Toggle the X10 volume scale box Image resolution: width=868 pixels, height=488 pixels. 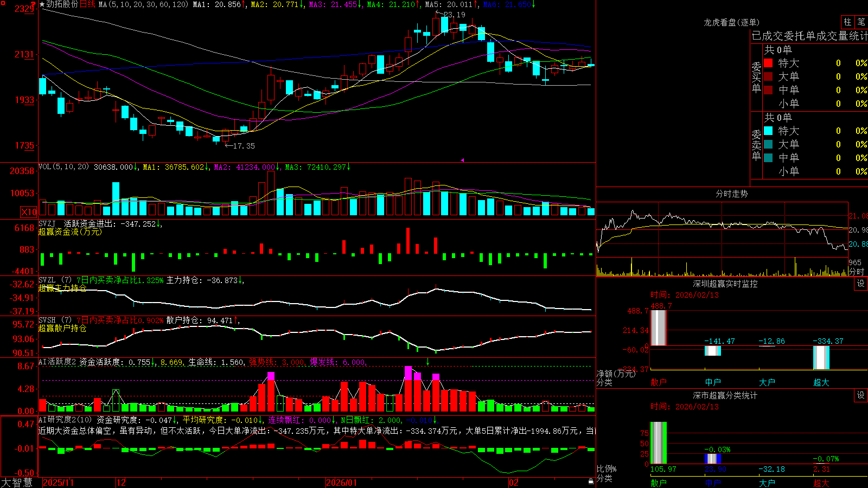point(29,212)
